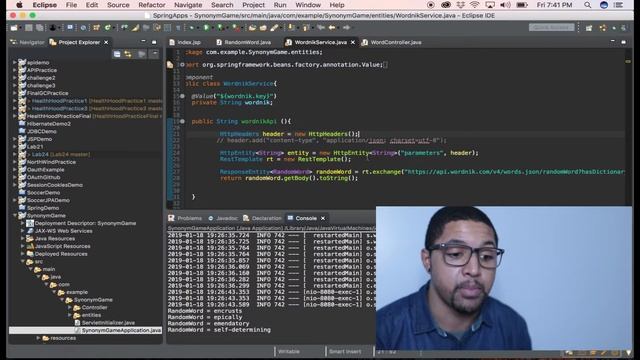Select the JAX-WS Web Services node

[x=63, y=231]
